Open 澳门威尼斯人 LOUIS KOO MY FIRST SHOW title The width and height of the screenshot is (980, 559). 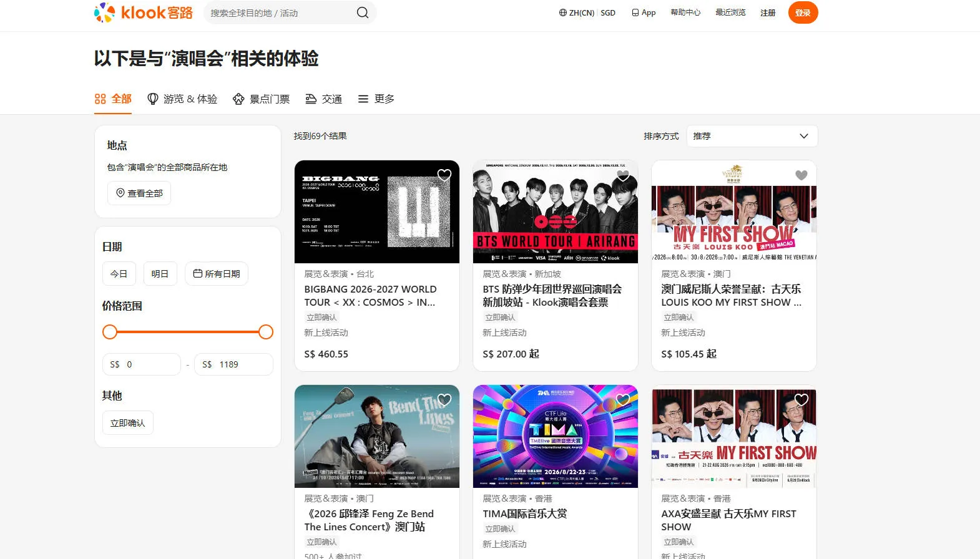tap(732, 296)
